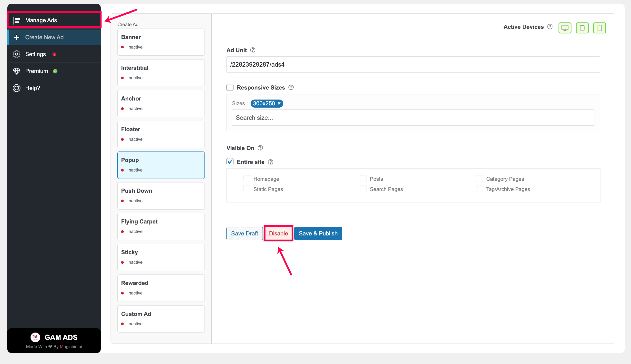Check the Static Pages checkbox
The image size is (631, 364).
tap(246, 189)
